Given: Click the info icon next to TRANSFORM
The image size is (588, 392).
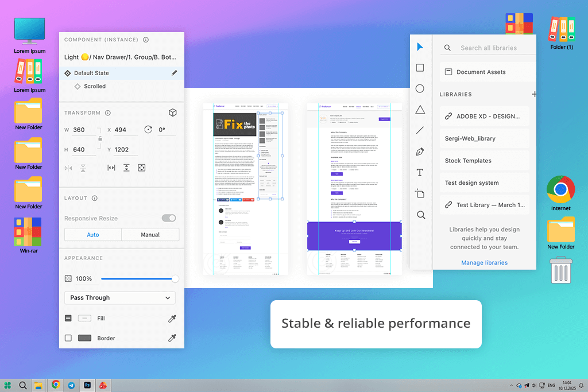Looking at the screenshot, I should click(107, 113).
